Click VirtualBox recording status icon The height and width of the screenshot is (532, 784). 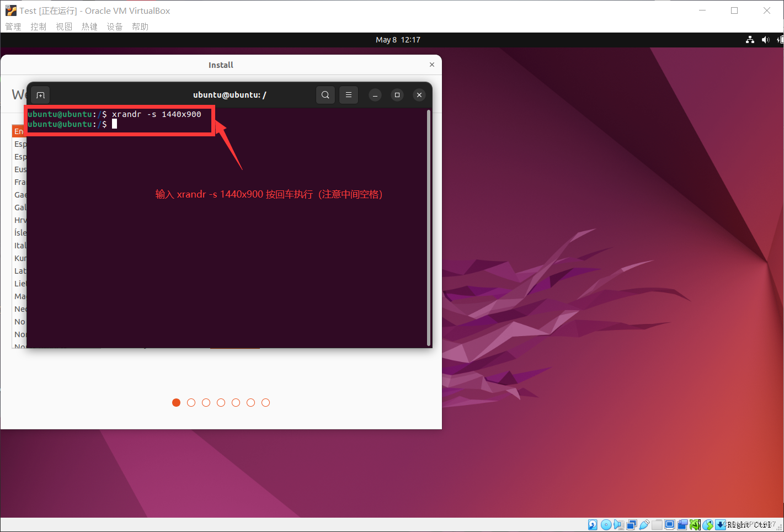[x=682, y=524]
